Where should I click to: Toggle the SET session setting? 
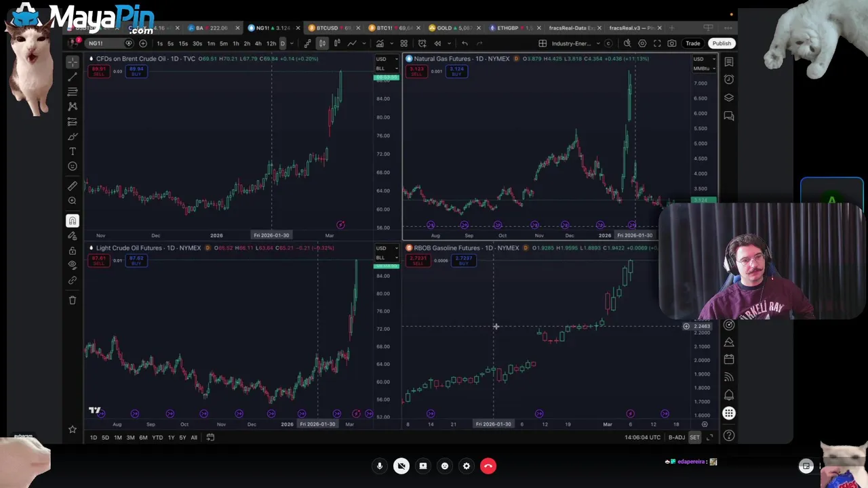694,438
